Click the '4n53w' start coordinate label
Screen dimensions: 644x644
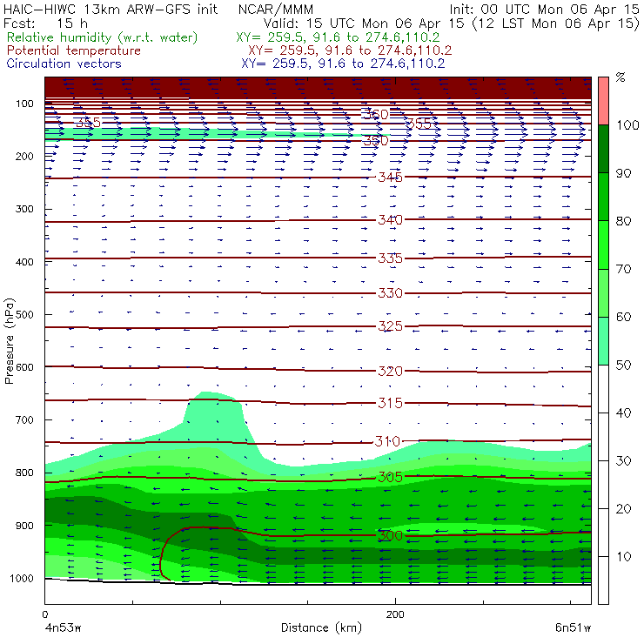63,627
